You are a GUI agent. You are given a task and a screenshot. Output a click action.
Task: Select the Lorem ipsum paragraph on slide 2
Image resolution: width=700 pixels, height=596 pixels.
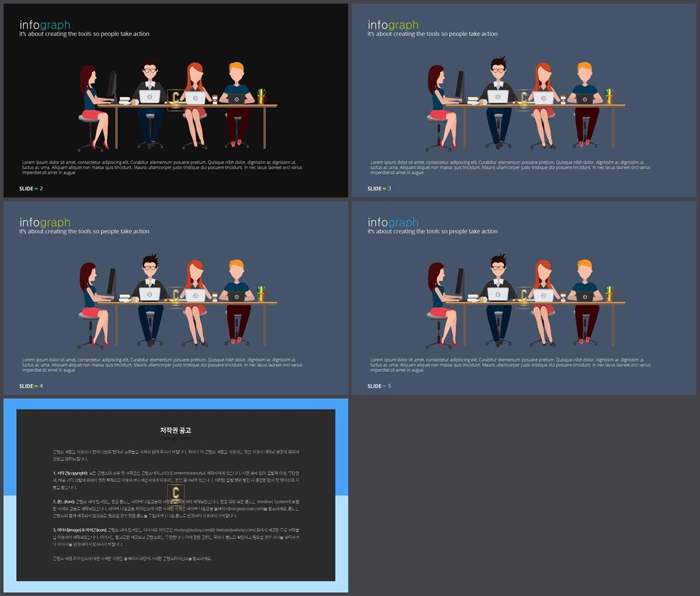point(162,167)
